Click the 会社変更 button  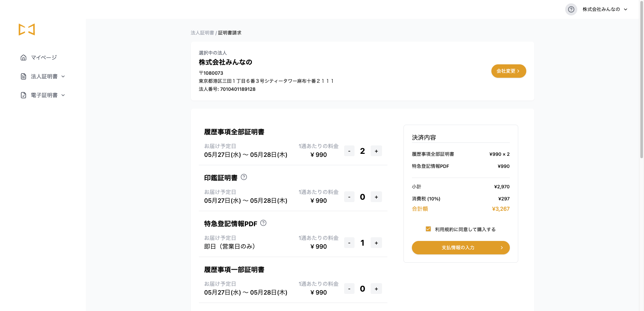tap(508, 71)
